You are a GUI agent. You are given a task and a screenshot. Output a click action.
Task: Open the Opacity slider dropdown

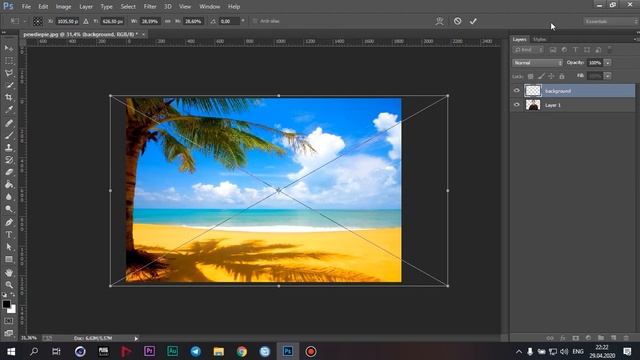point(608,63)
